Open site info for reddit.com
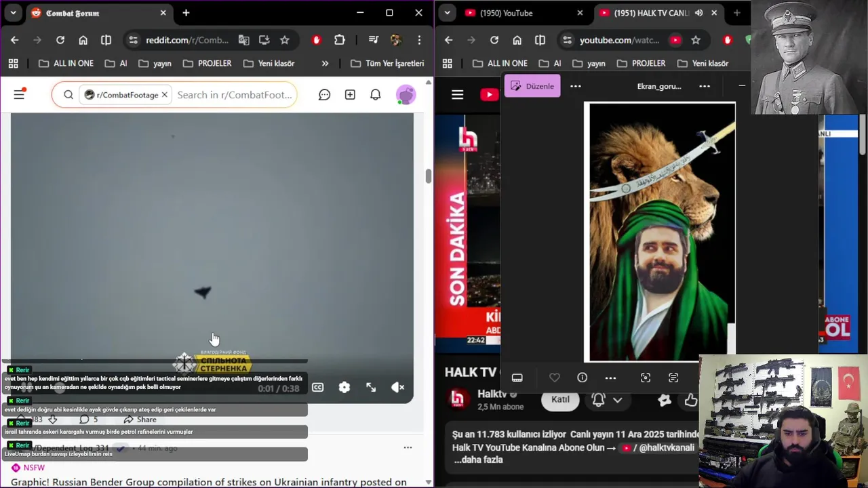The height and width of the screenshot is (488, 868). pyautogui.click(x=133, y=40)
